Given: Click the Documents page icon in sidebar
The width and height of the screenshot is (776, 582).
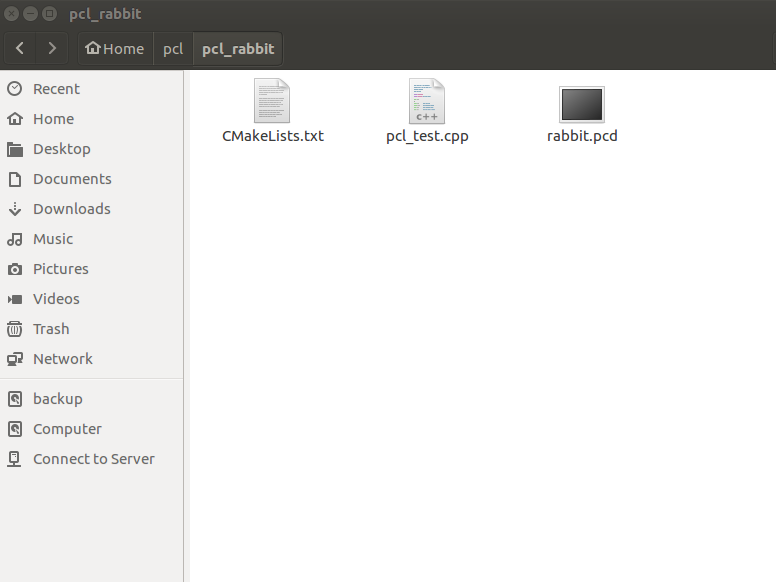Looking at the screenshot, I should click(15, 179).
